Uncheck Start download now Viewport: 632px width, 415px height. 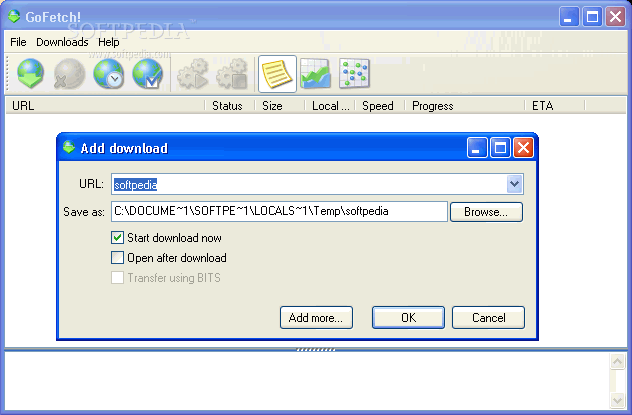click(x=117, y=238)
